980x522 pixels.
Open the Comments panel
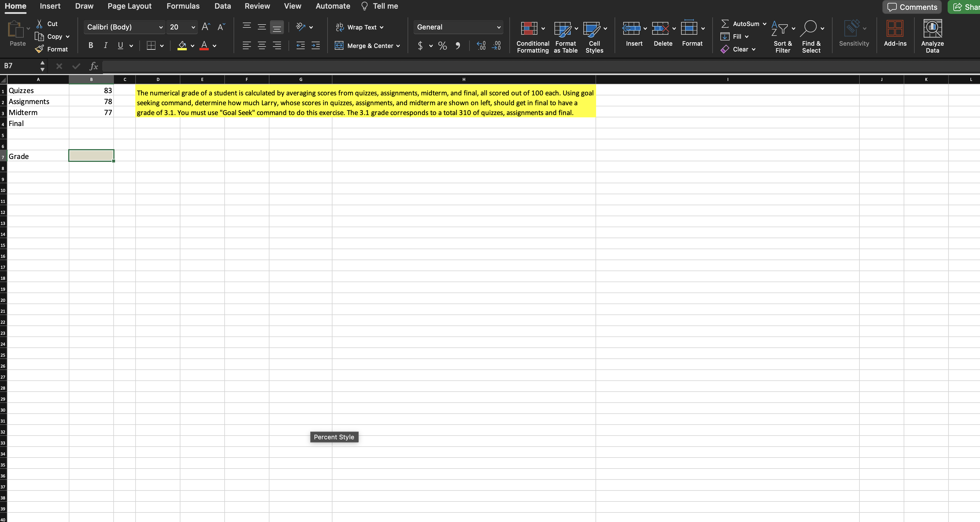(x=912, y=7)
